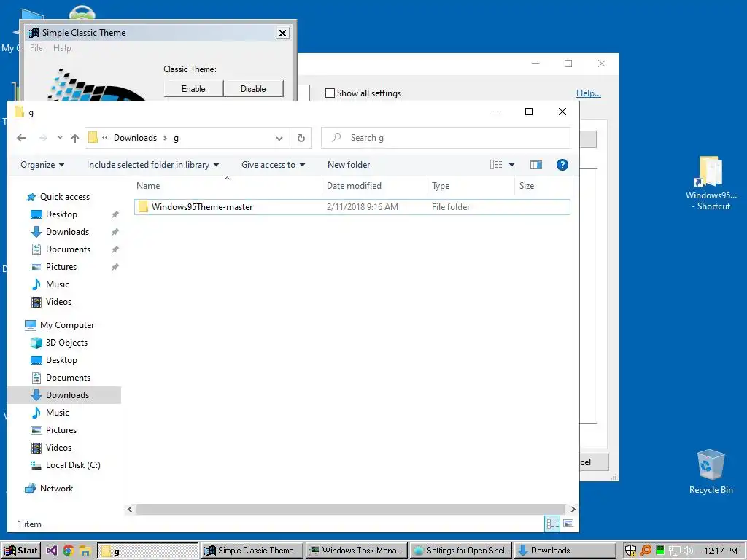The height and width of the screenshot is (560, 747).
Task: Open recent locations dropdown arrow
Action: click(x=60, y=138)
